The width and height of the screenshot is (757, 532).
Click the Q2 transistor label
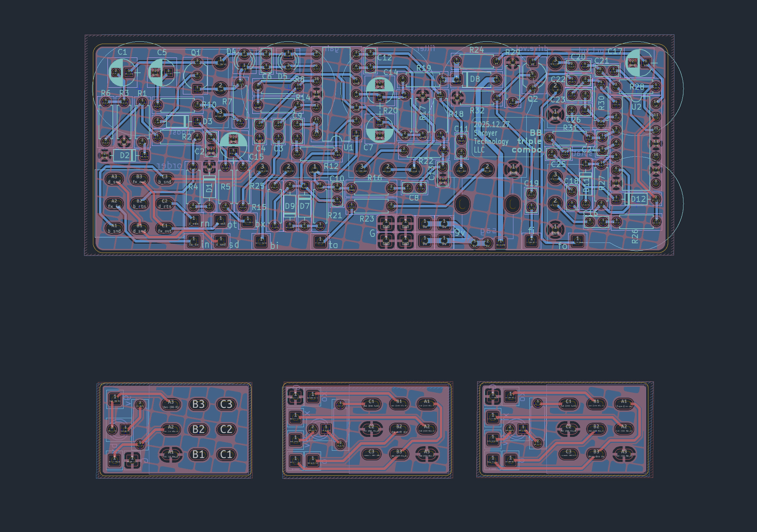coord(533,99)
